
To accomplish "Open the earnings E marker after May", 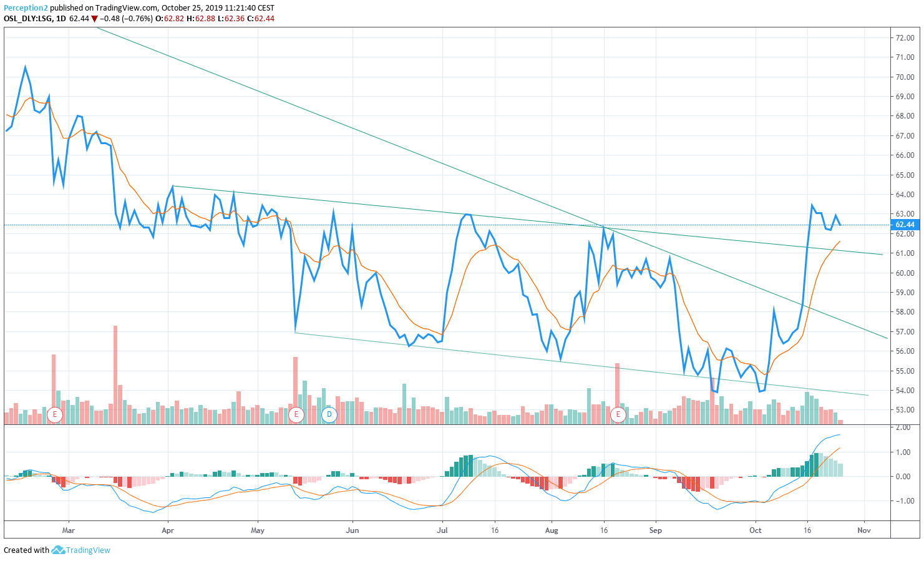I will 296,414.
